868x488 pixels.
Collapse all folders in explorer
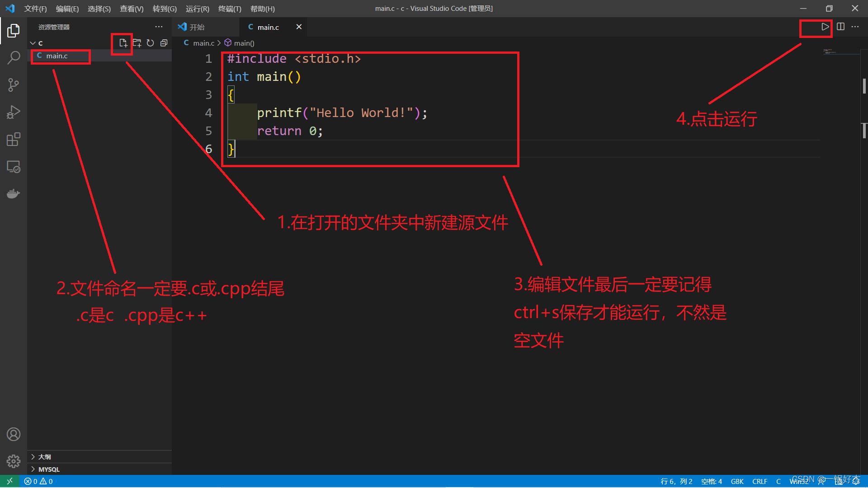click(164, 43)
